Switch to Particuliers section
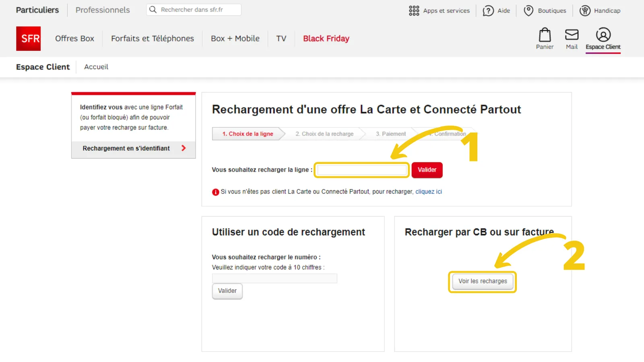 [x=37, y=10]
